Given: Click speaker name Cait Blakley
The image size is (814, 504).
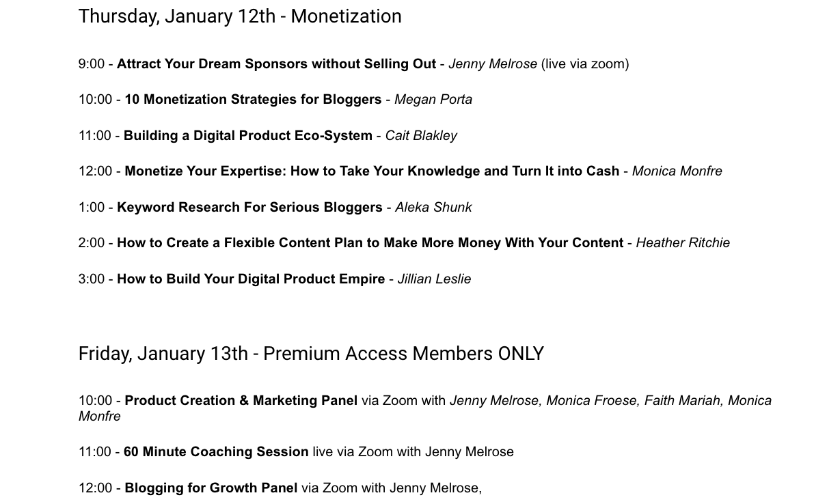Looking at the screenshot, I should pos(421,136).
